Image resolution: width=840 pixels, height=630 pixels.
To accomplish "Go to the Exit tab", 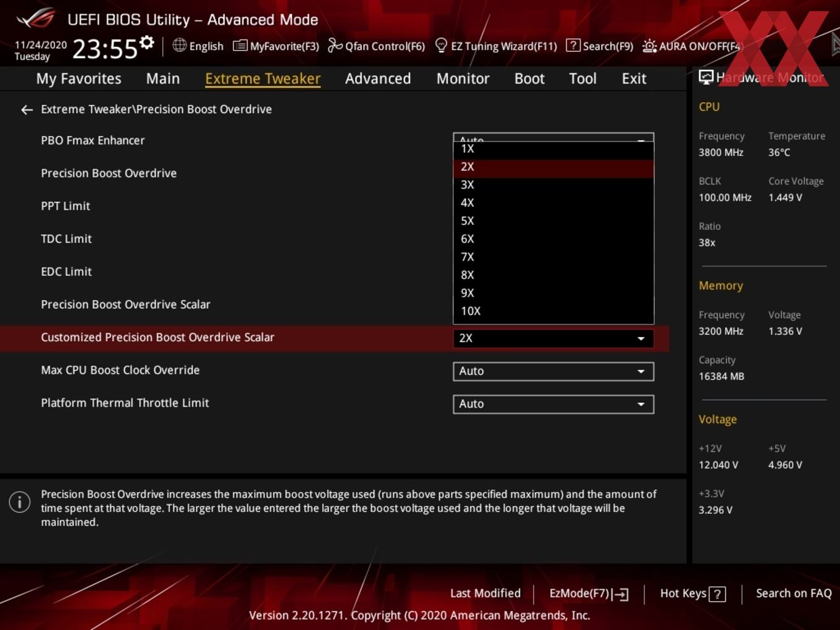I will pyautogui.click(x=634, y=78).
